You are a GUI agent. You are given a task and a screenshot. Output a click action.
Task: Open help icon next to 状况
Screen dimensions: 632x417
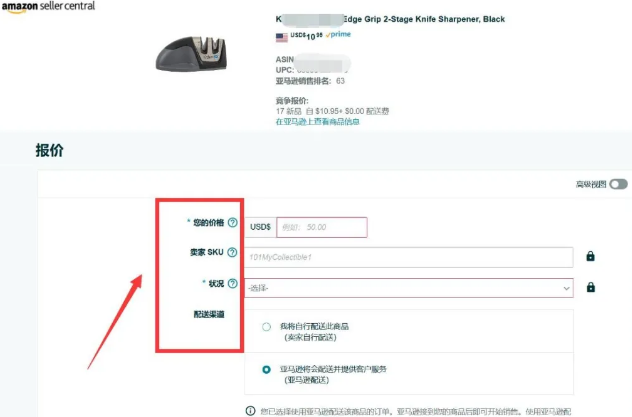pyautogui.click(x=233, y=283)
